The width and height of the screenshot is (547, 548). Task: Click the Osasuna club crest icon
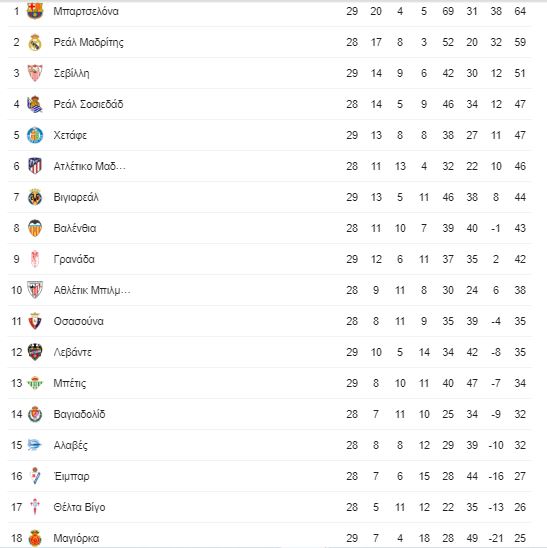(x=35, y=321)
